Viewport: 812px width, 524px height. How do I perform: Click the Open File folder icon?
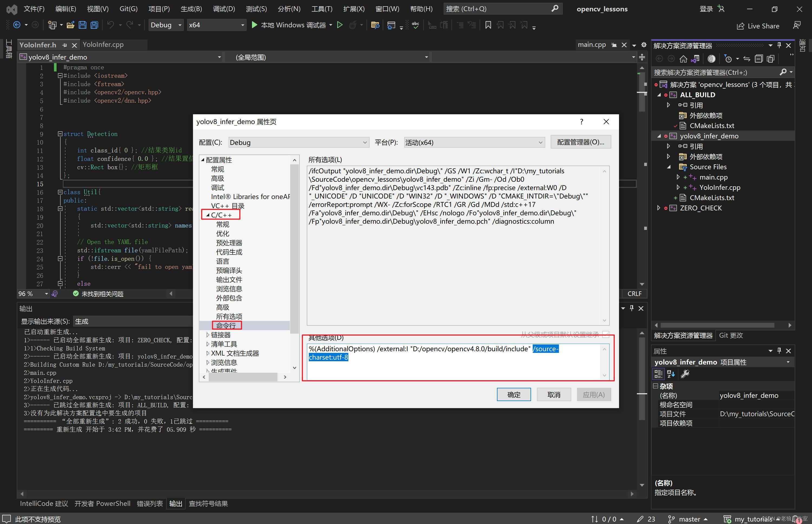pos(70,25)
